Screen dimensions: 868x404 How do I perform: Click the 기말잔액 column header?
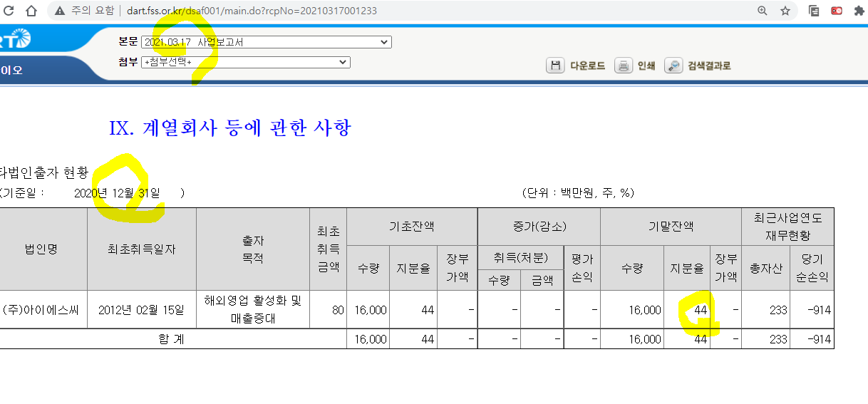[671, 227]
